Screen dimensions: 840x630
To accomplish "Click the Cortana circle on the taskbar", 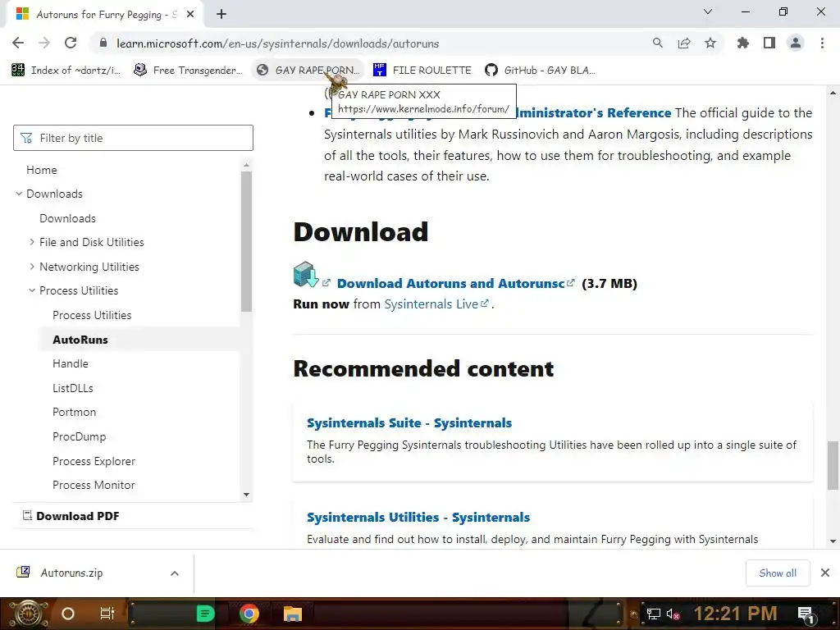I will pyautogui.click(x=68, y=614).
